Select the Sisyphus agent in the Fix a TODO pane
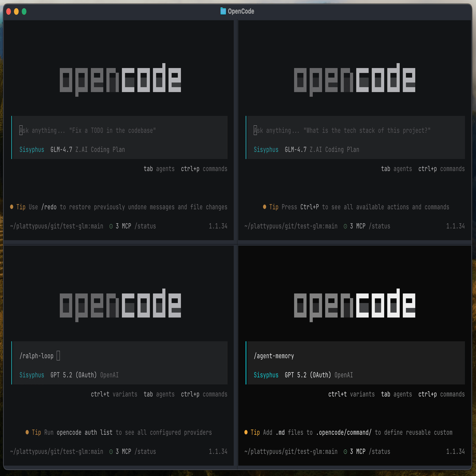 (x=32, y=150)
